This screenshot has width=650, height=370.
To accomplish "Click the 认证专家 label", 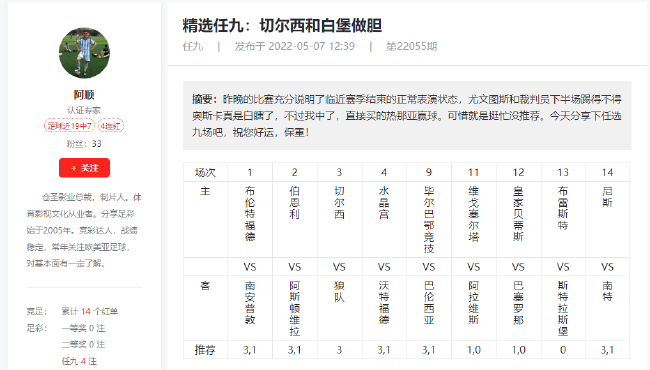I will (x=84, y=110).
